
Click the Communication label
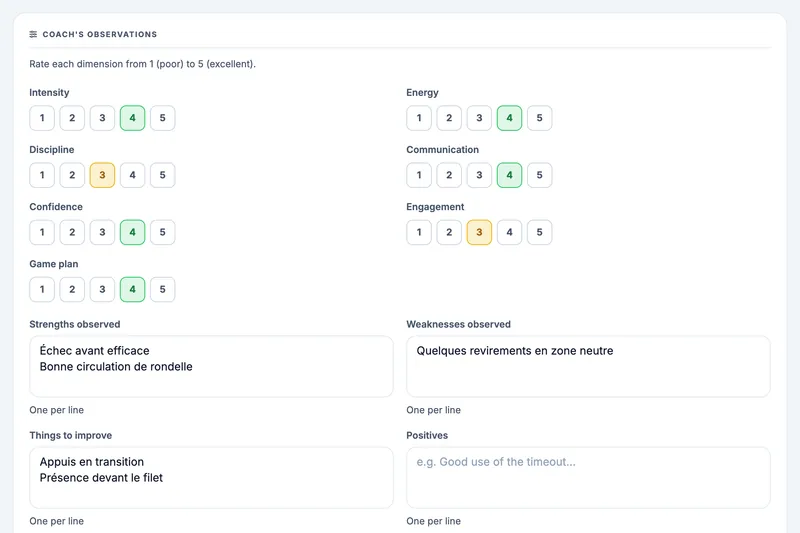(x=442, y=150)
